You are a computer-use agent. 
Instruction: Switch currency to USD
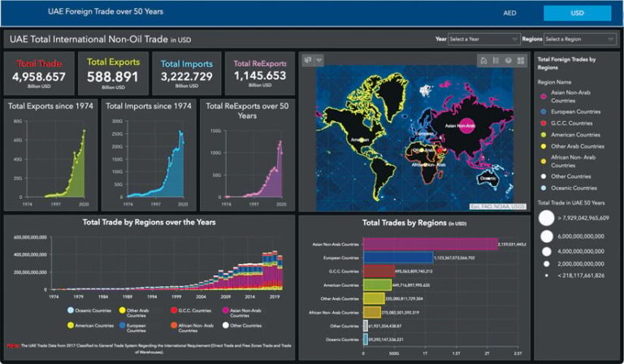(577, 13)
